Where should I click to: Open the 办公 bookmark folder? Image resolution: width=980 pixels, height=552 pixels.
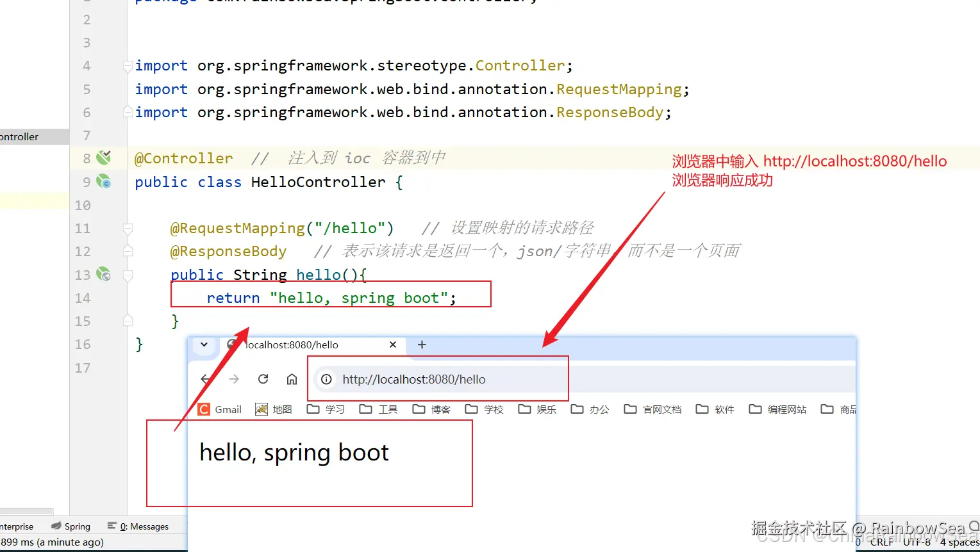pyautogui.click(x=590, y=409)
